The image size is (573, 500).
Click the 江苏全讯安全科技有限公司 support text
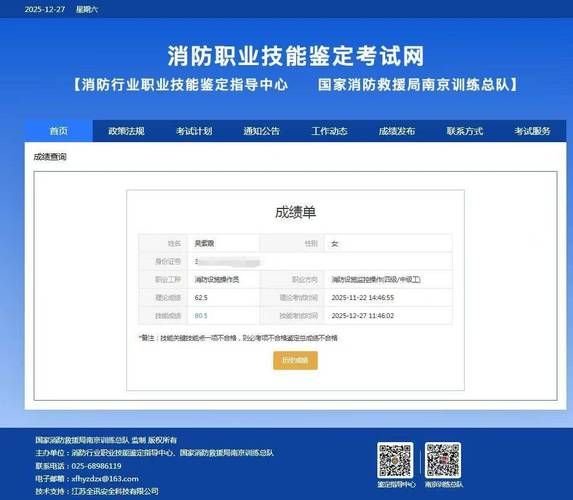(115, 491)
